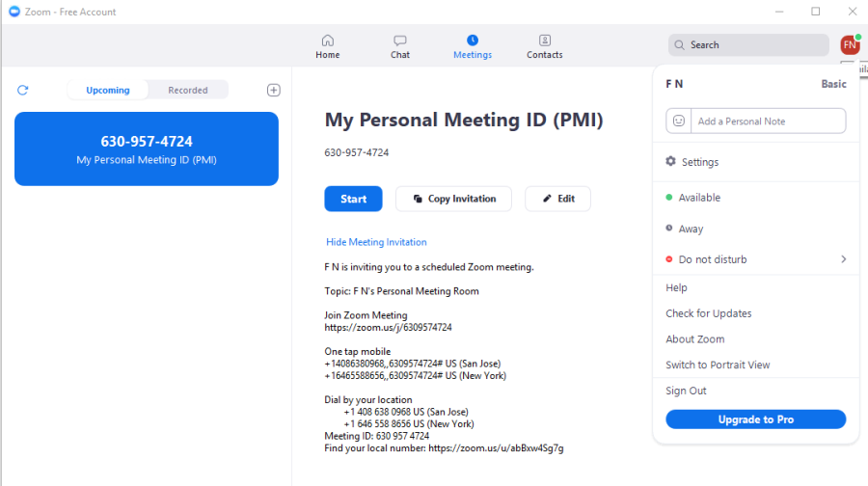
Task: Open the Contacts tab
Action: click(x=544, y=47)
